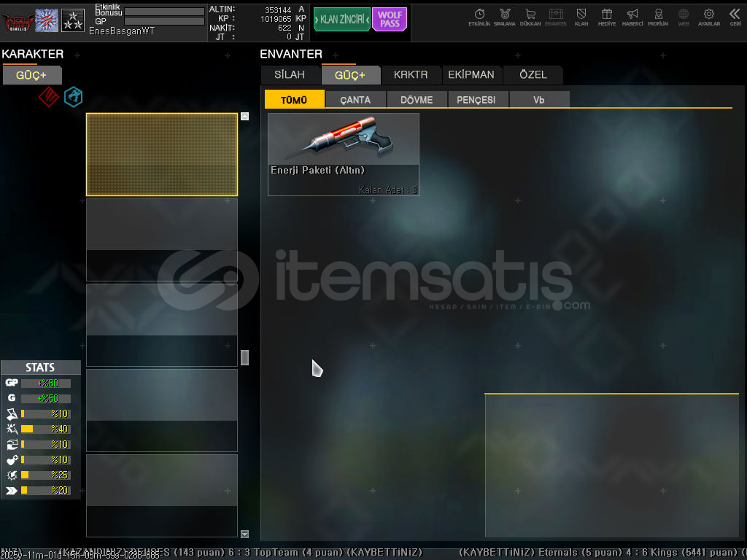747x560 pixels.
Task: Click the Kalan Adet text
Action: (x=388, y=190)
